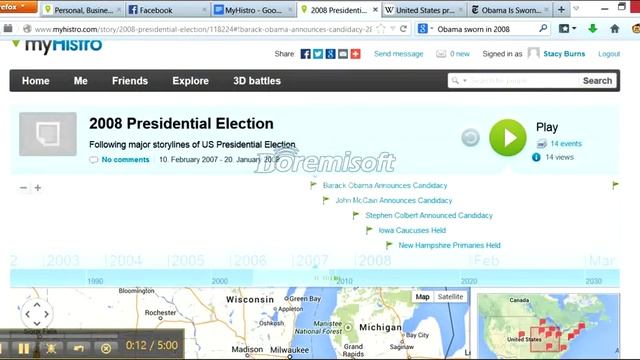Open the list all tabs dropdown
This screenshot has width=640, height=360.
click(x=576, y=9)
